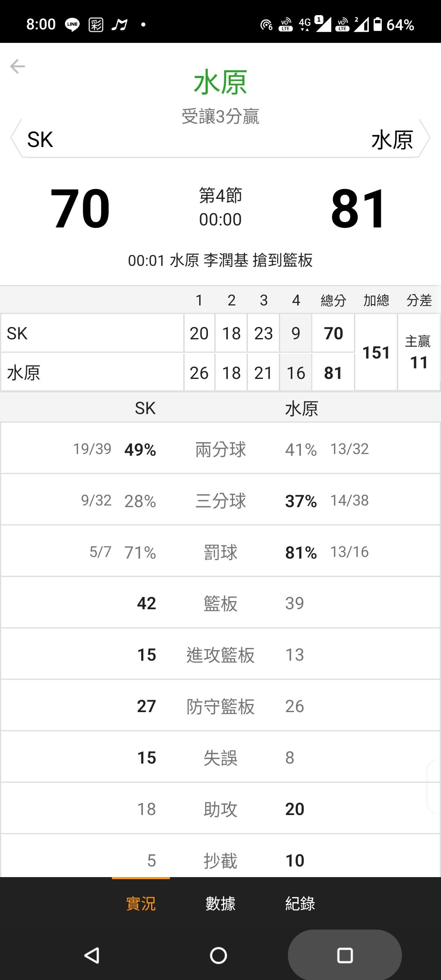Open the 紀錄 tab
Image resolution: width=441 pixels, height=980 pixels.
point(300,904)
